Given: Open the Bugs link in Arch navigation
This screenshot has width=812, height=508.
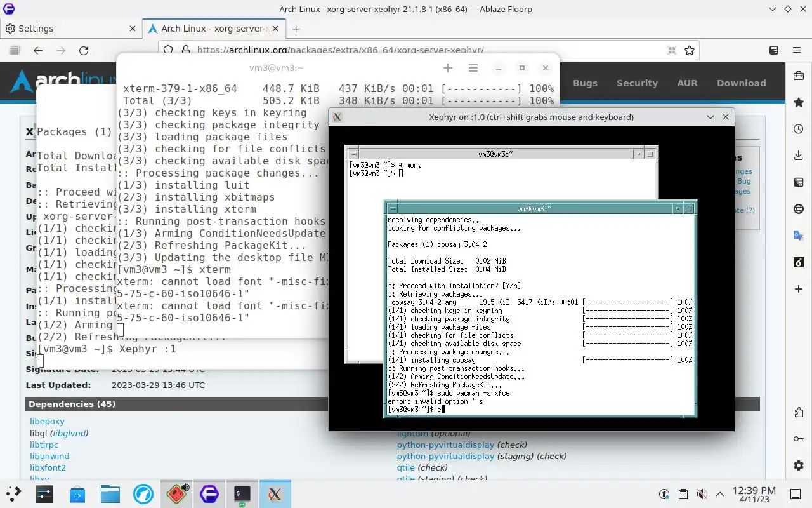Looking at the screenshot, I should coord(585,83).
